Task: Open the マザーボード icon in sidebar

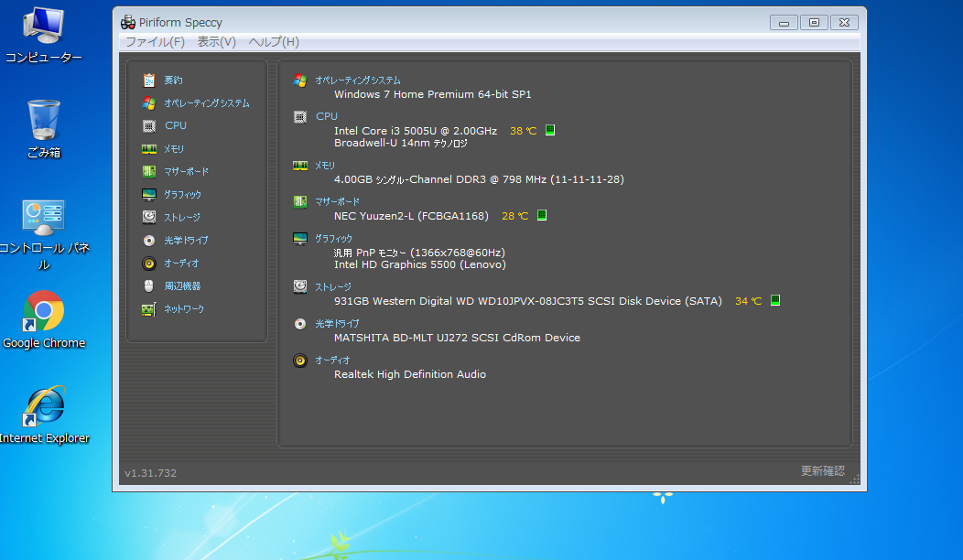Action: click(x=148, y=171)
